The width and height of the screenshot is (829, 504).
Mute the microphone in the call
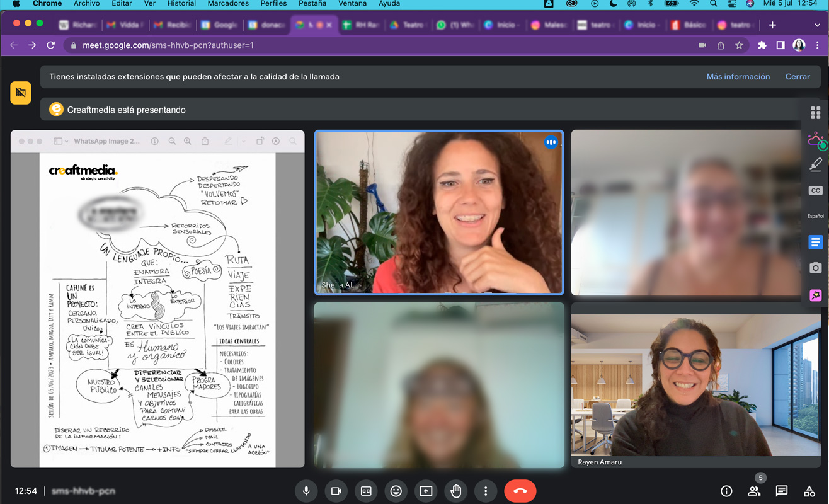(306, 491)
